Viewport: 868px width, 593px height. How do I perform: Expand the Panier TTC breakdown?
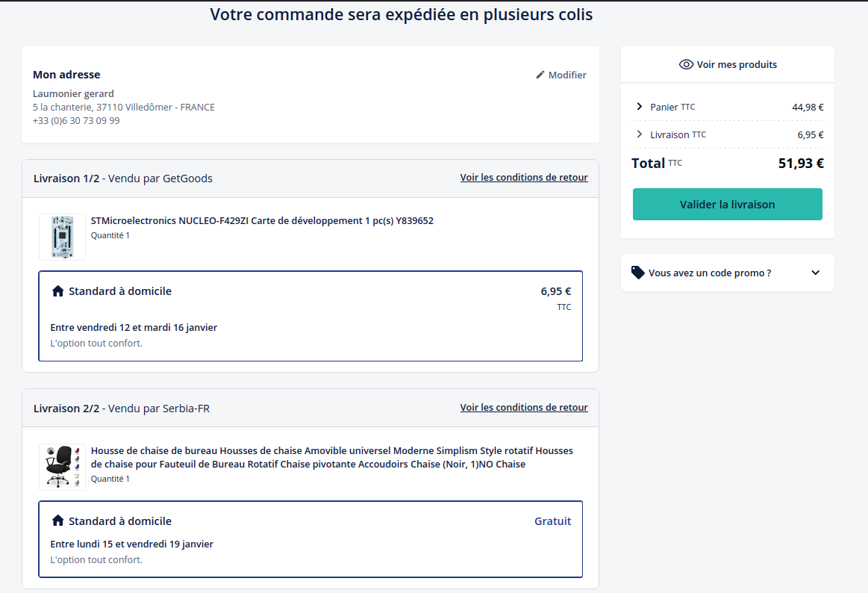pos(640,107)
